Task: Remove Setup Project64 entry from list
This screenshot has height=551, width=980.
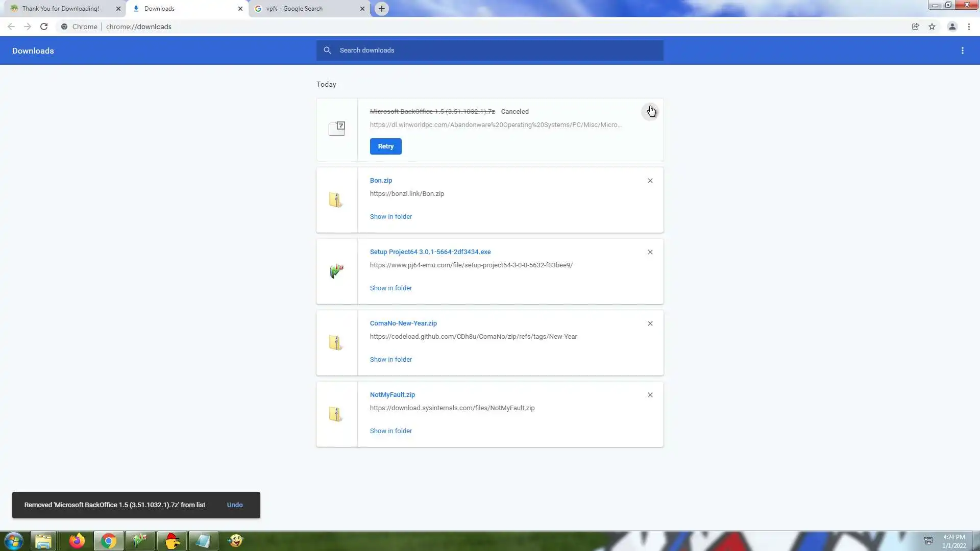Action: tap(650, 252)
